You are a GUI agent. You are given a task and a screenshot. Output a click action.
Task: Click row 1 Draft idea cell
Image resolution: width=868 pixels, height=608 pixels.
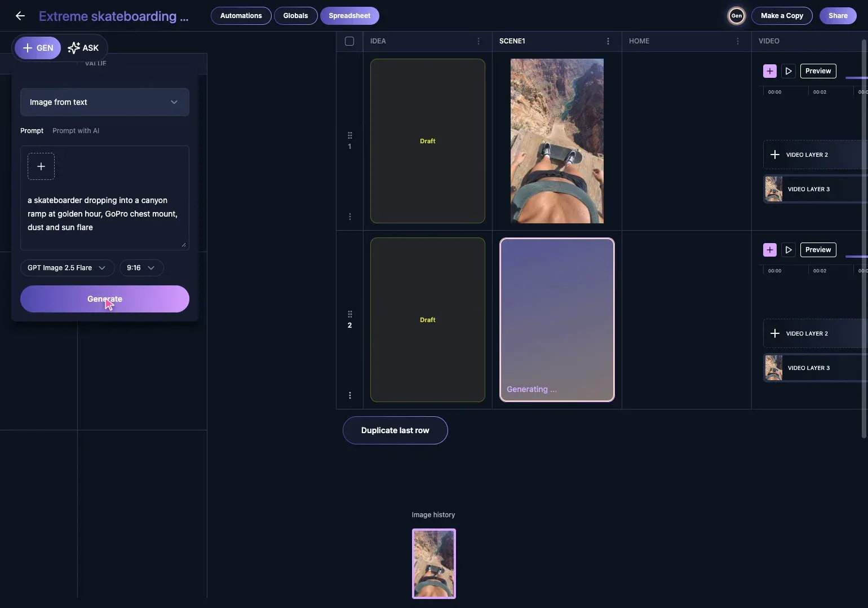pyautogui.click(x=428, y=141)
